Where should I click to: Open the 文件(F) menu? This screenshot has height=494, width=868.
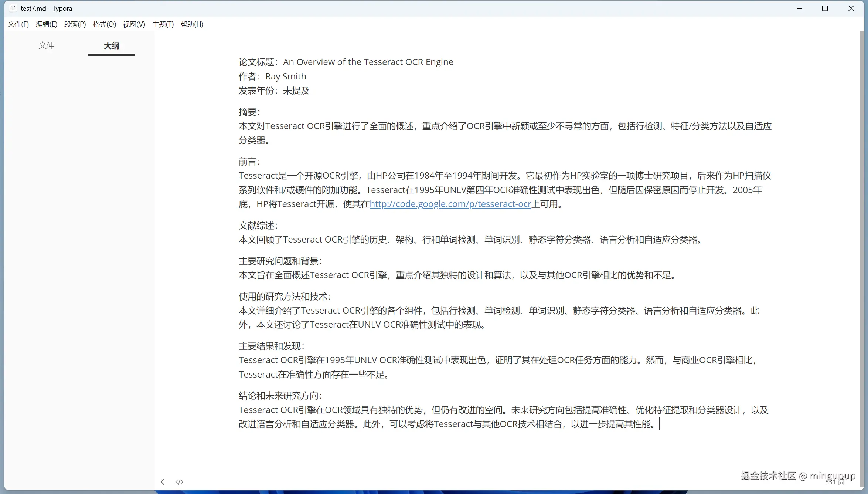click(x=18, y=24)
